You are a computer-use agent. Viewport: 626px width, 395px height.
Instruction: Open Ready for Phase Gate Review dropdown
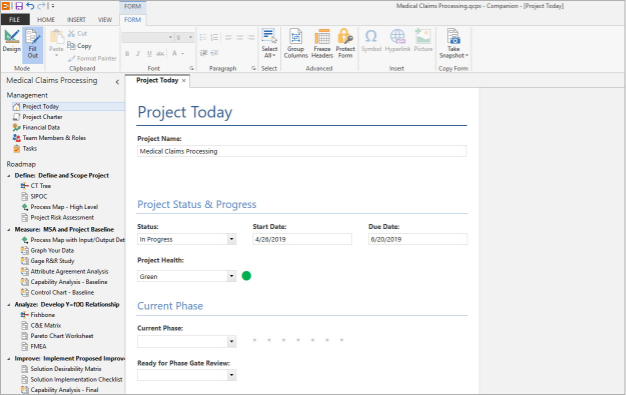coord(232,375)
